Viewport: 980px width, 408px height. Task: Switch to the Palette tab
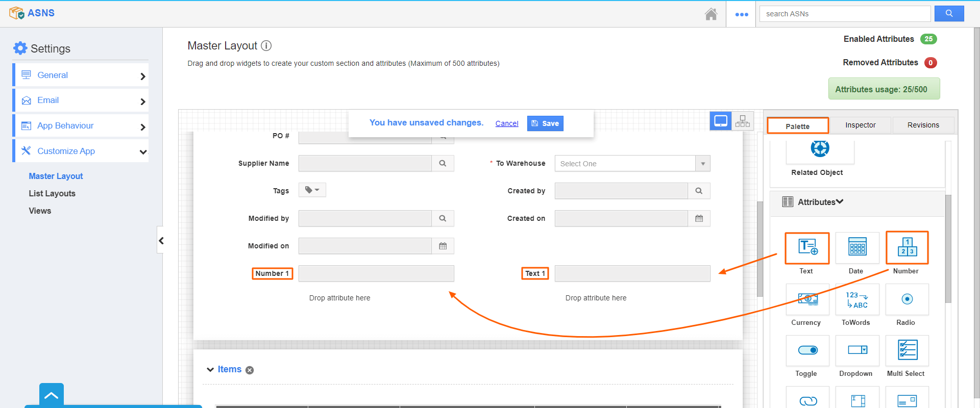(797, 126)
